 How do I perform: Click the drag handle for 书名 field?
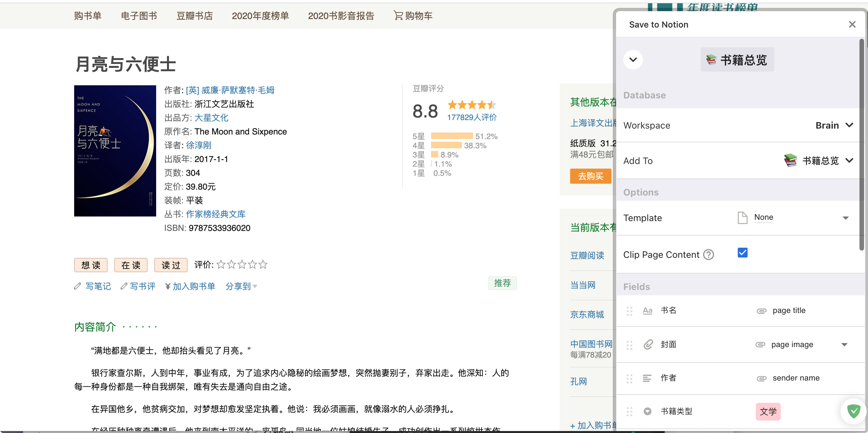click(629, 311)
